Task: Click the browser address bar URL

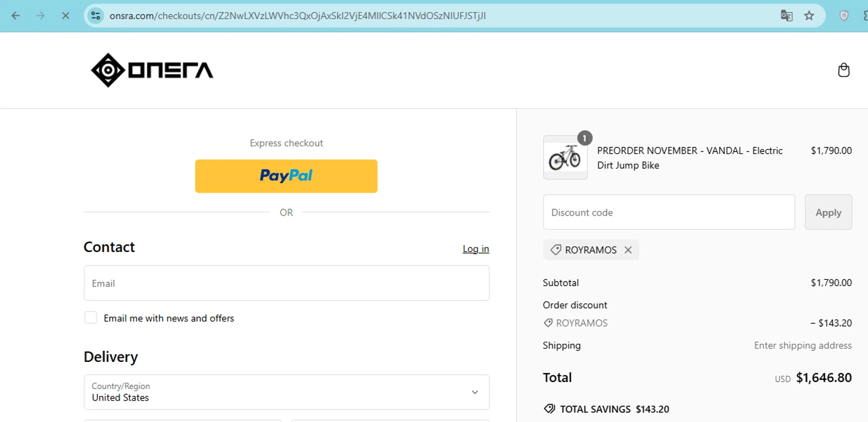Action: coord(297,16)
